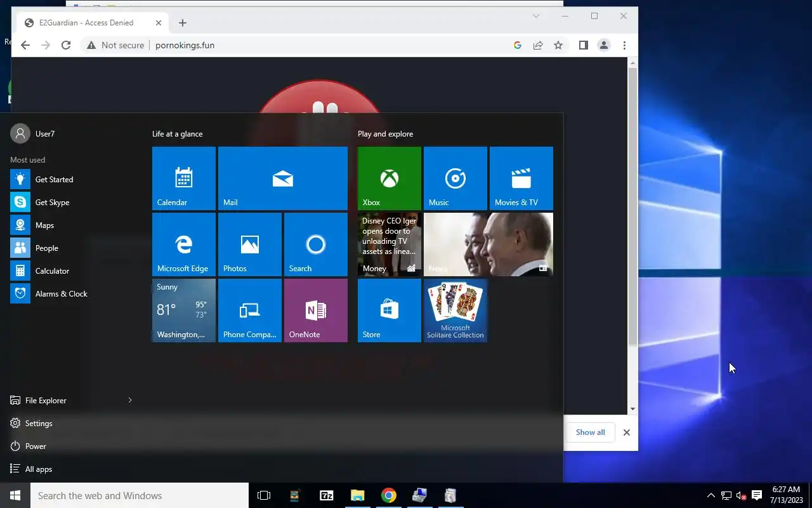Click scrollbar down arrow in Chrome
This screenshot has height=508, width=812.
[x=632, y=410]
